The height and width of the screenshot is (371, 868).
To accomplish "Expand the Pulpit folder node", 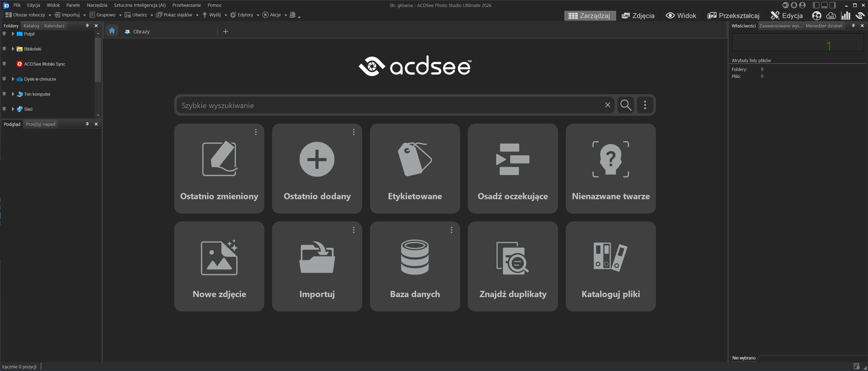I will [13, 34].
